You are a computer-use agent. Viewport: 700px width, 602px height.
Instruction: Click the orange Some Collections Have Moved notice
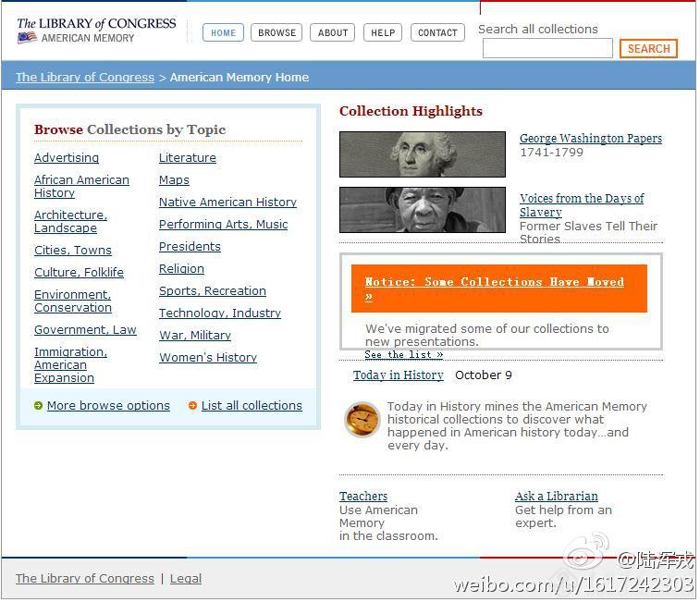(x=499, y=289)
